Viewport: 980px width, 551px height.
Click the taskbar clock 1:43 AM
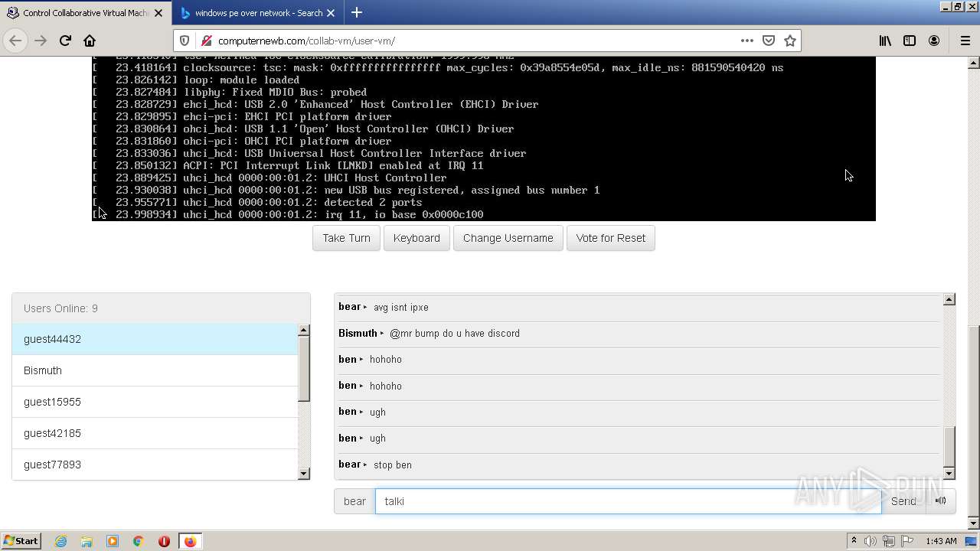point(941,541)
